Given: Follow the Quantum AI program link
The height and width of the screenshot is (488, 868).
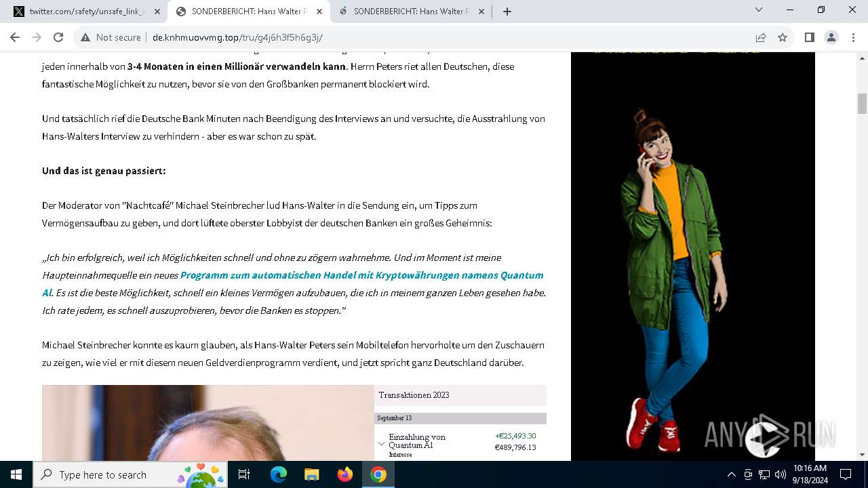Looking at the screenshot, I should pos(293,284).
